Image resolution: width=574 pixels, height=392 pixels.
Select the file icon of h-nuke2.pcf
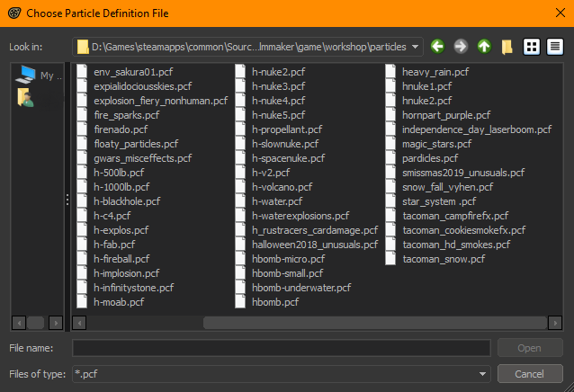pyautogui.click(x=240, y=71)
